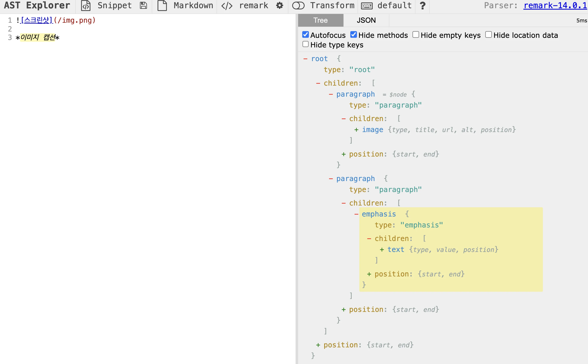Screen dimensions: 588x364
Task: Check the Hide empty keys option
Action: [x=415, y=35]
